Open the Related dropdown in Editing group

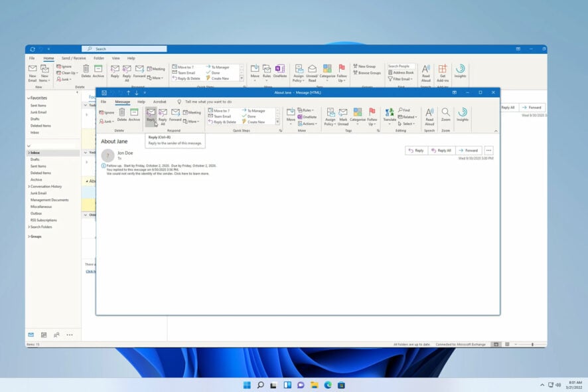pos(407,117)
